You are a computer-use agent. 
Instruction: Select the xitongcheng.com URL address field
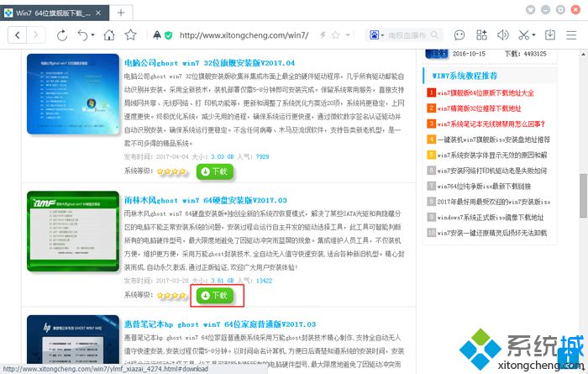244,35
